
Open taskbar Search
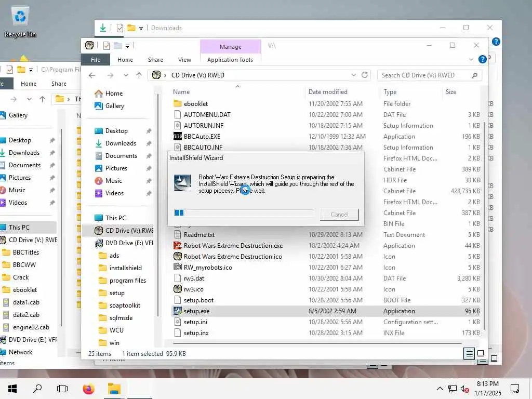click(37, 389)
